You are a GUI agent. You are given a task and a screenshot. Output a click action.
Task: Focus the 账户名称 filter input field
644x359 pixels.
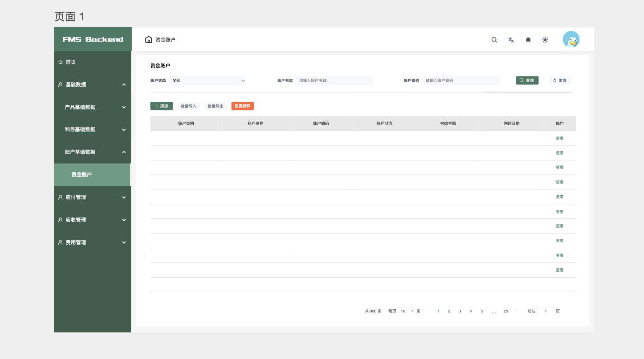334,80
